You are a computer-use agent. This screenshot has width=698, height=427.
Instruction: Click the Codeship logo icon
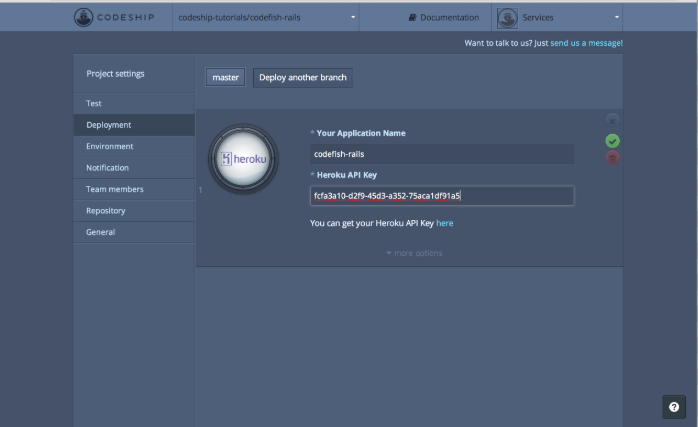(83, 17)
